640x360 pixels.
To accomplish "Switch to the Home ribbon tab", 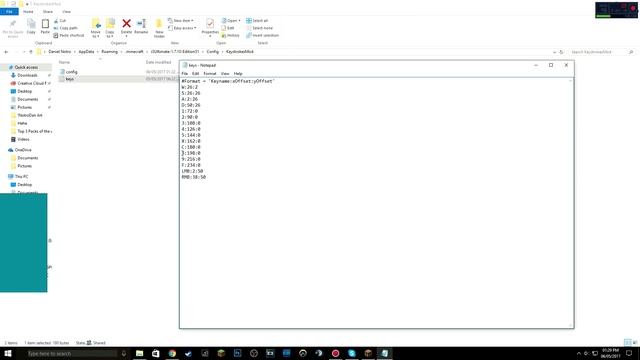I will pyautogui.click(x=28, y=11).
